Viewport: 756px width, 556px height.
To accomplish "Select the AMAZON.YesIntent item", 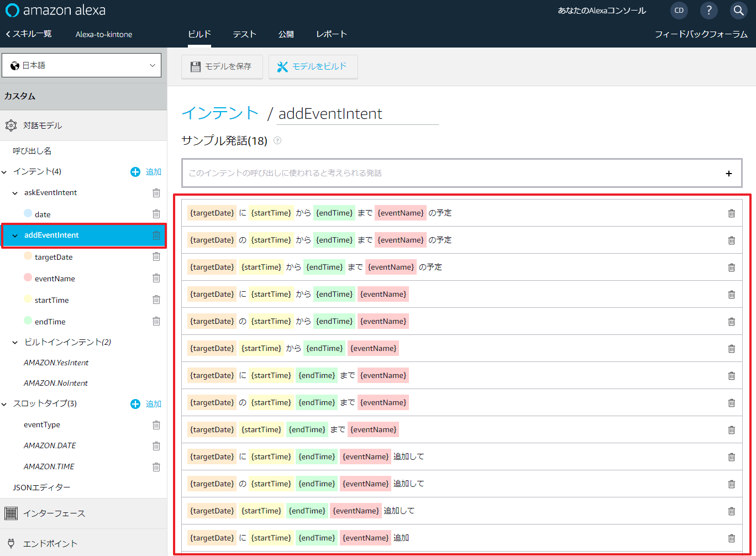I will 56,363.
